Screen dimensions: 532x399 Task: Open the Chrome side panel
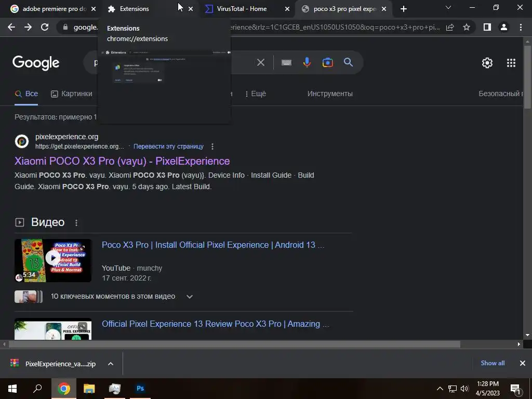click(487, 27)
